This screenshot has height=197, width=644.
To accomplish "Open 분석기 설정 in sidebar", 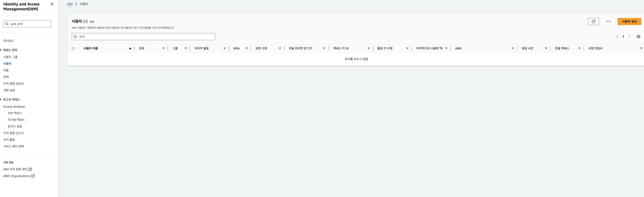I will point(15,126).
